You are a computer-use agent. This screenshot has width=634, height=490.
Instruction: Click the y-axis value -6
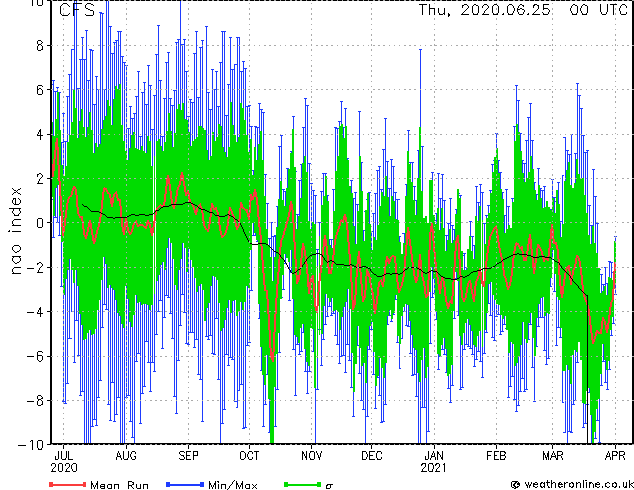click(35, 356)
